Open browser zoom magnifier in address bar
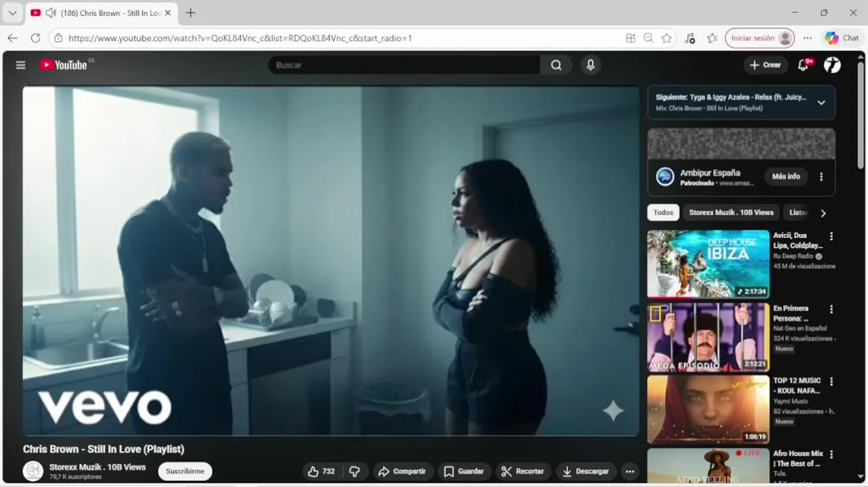Screen dimensions: 868x487 [x=648, y=39]
